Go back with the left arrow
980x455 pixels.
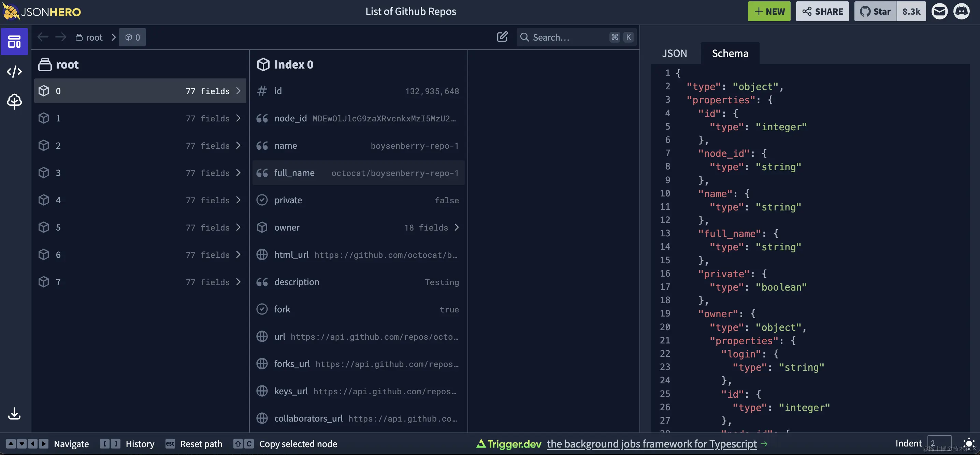[x=43, y=37]
